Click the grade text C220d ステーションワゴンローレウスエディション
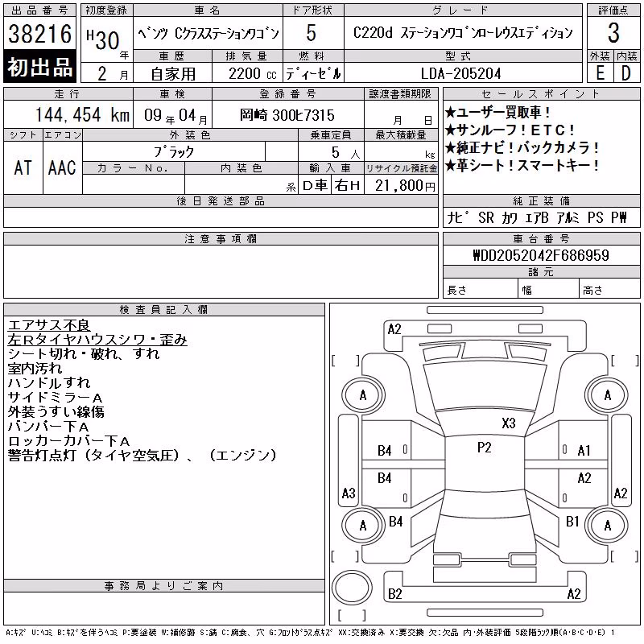 click(x=463, y=33)
